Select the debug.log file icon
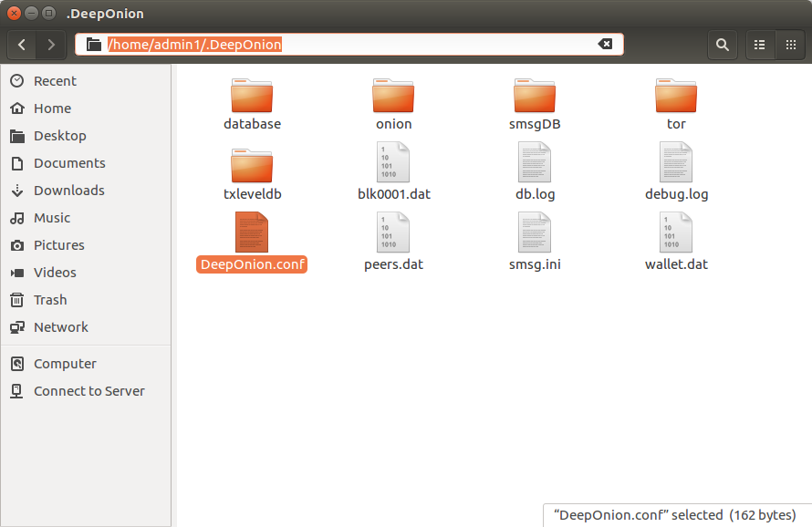The image size is (812, 527). 676,162
